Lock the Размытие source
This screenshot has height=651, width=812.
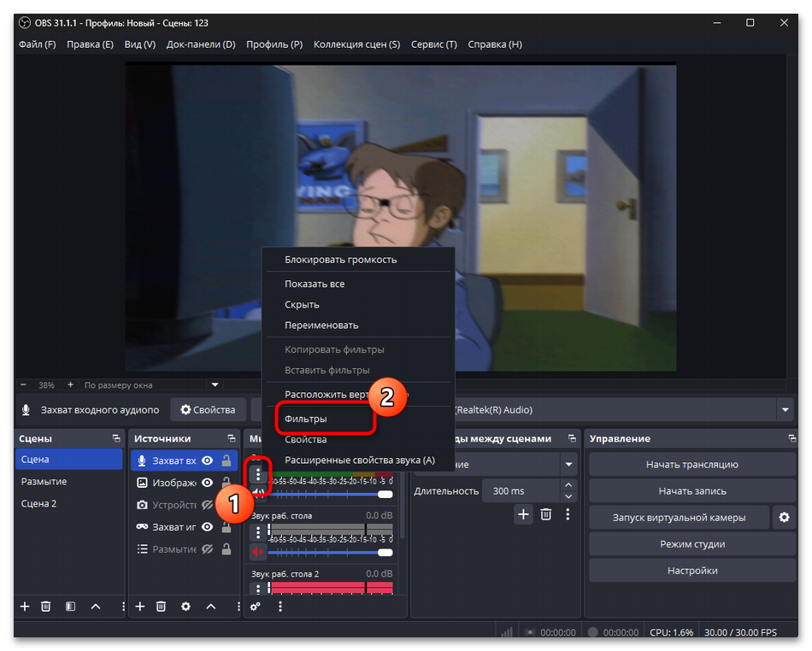click(x=227, y=549)
